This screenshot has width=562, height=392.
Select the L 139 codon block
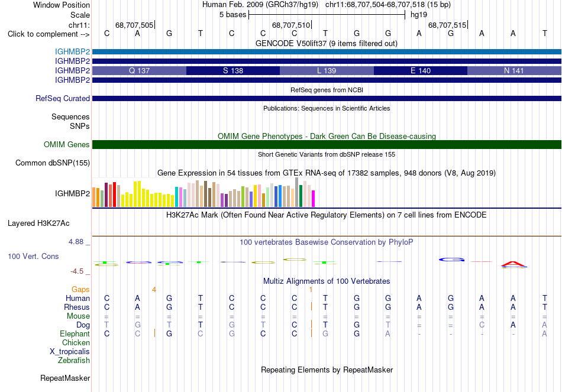327,70
